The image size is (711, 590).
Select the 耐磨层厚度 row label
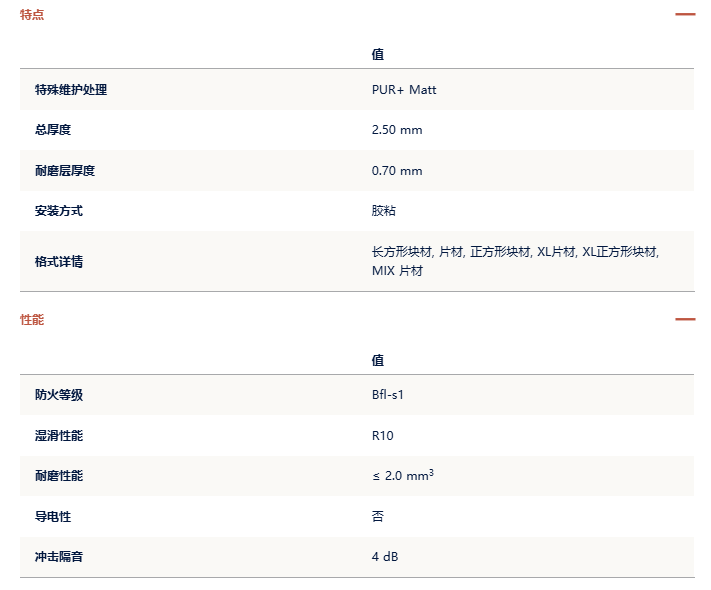tap(65, 171)
